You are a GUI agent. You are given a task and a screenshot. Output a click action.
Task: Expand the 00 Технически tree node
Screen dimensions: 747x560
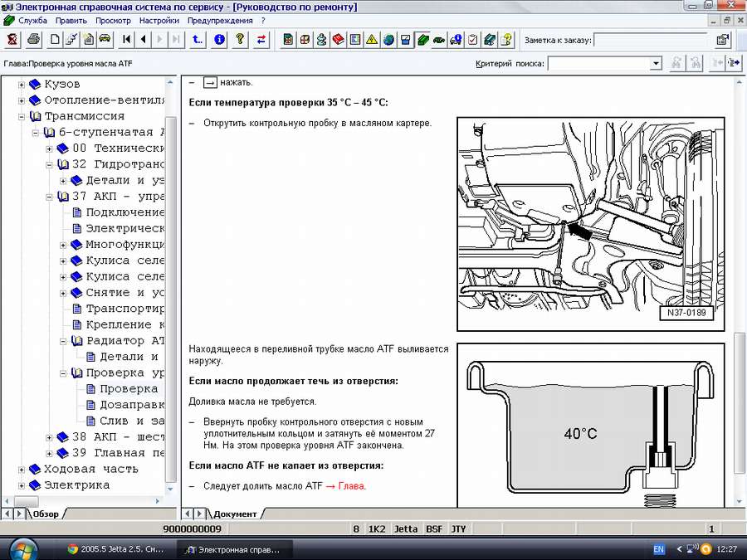click(x=49, y=149)
